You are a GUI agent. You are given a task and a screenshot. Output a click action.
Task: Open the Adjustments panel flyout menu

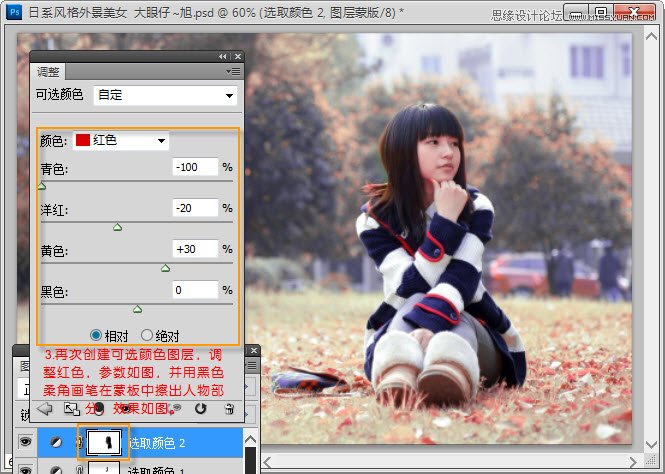(234, 72)
